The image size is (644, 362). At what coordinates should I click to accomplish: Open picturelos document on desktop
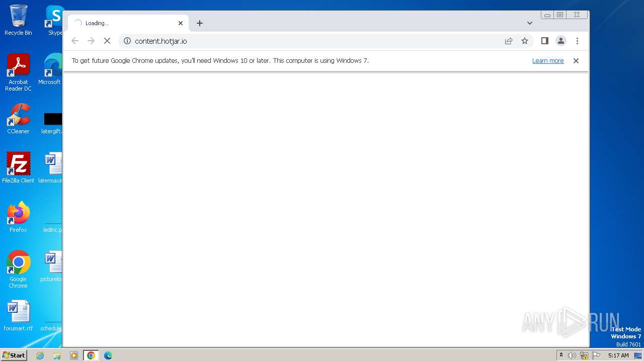pos(51,266)
